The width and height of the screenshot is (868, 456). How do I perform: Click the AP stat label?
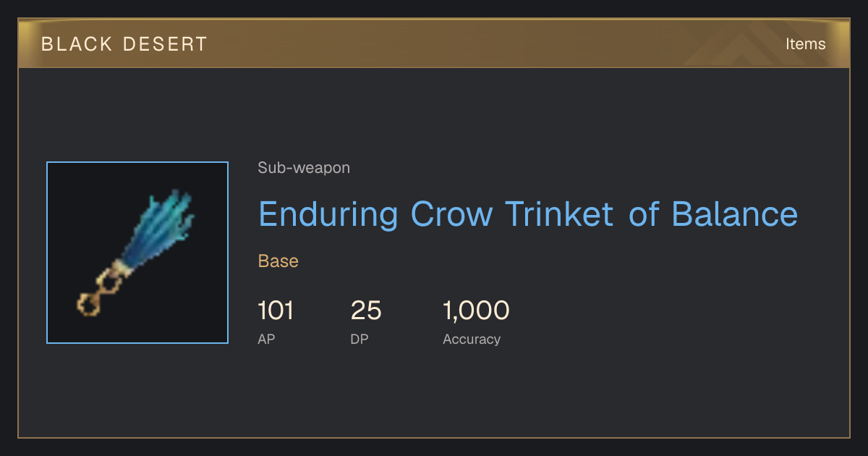266,339
